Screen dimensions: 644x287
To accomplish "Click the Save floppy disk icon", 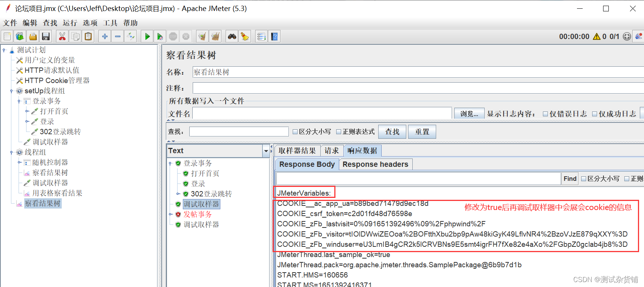I will click(x=46, y=36).
